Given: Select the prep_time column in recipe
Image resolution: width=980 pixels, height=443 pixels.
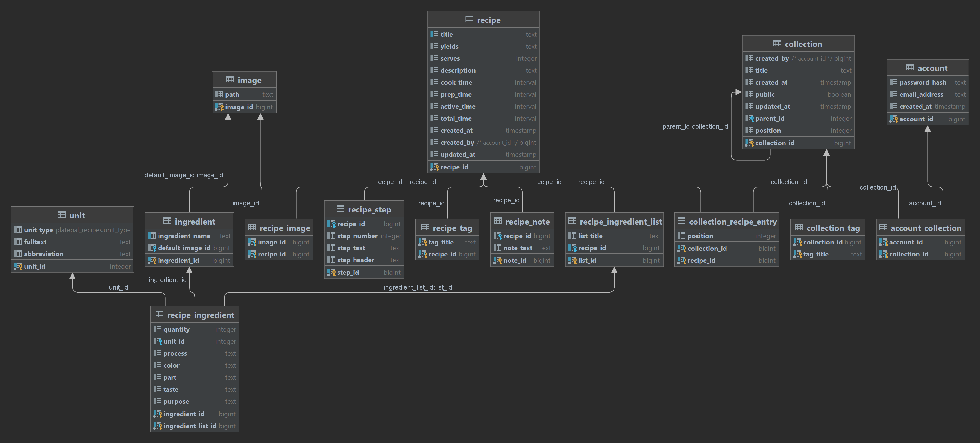Looking at the screenshot, I should pyautogui.click(x=483, y=94).
